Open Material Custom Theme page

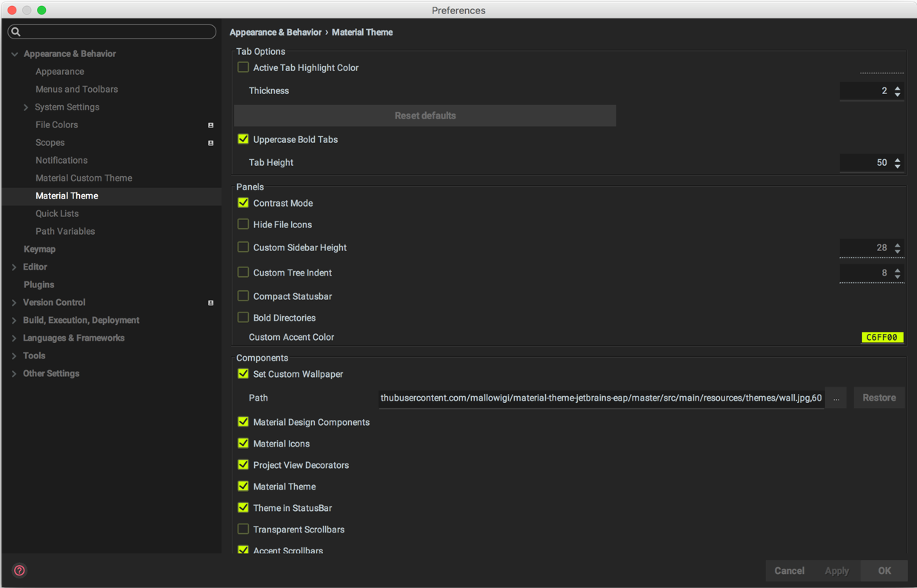84,178
